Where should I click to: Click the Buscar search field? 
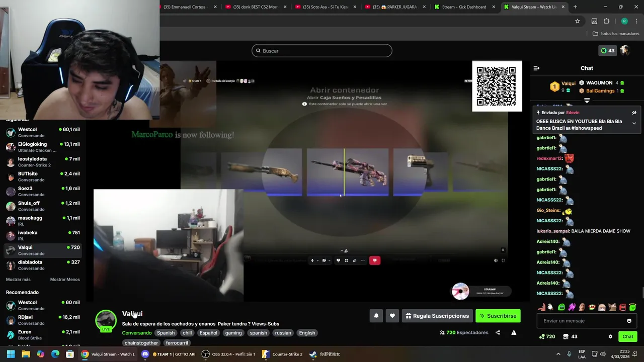322,51
